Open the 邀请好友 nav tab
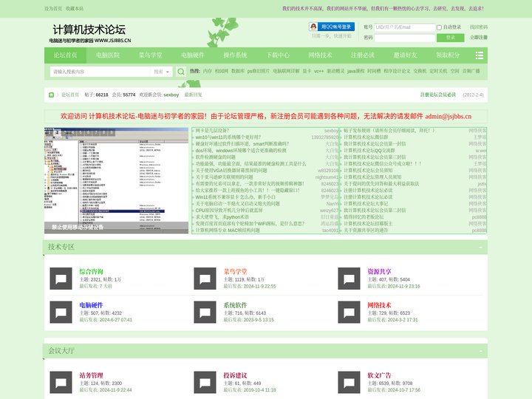Viewport: 532px width, 399px height. pos(406,55)
